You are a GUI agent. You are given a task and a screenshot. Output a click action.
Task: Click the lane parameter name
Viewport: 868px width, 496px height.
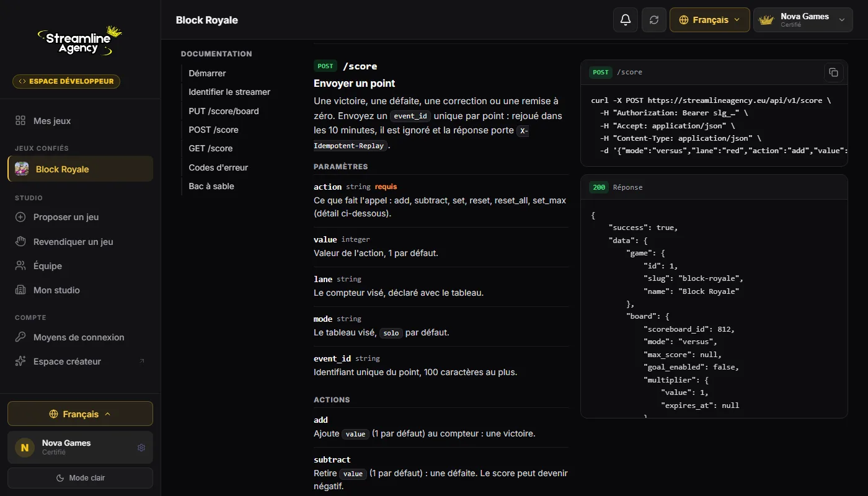(x=323, y=279)
